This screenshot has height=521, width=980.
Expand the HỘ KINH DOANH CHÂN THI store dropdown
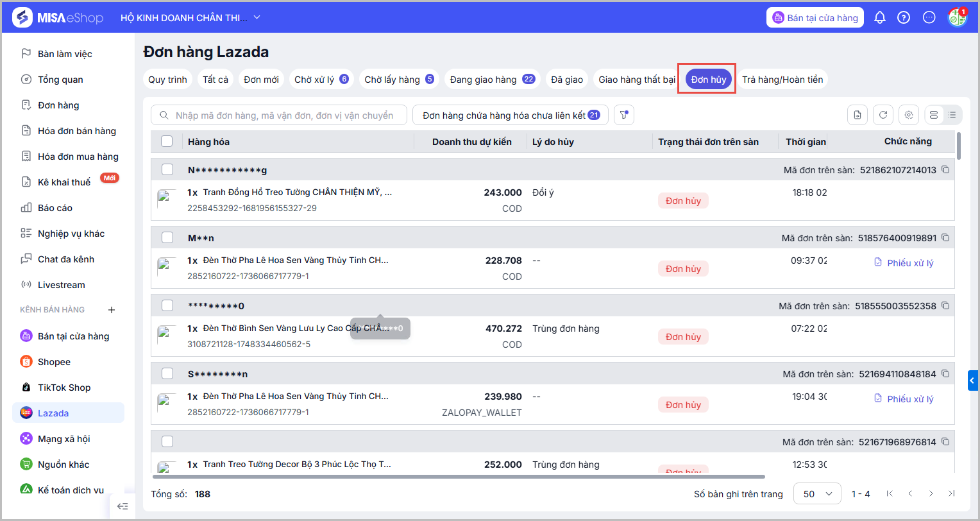[190, 17]
